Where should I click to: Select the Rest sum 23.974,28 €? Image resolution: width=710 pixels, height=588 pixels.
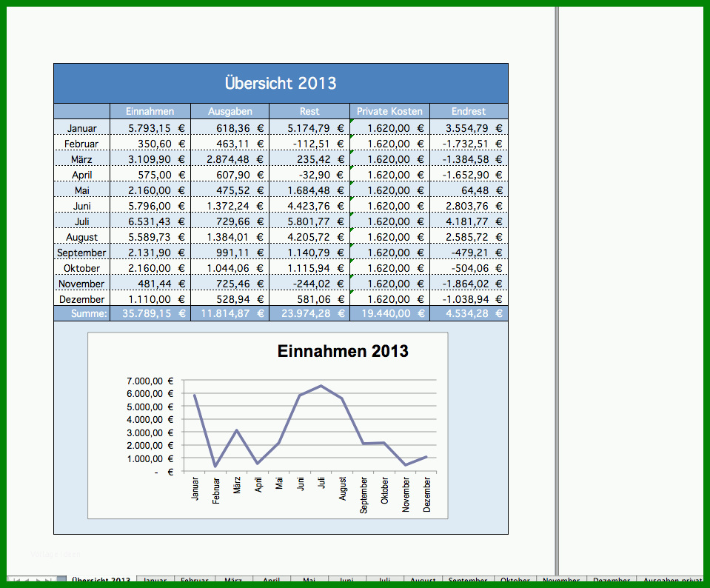pos(309,313)
